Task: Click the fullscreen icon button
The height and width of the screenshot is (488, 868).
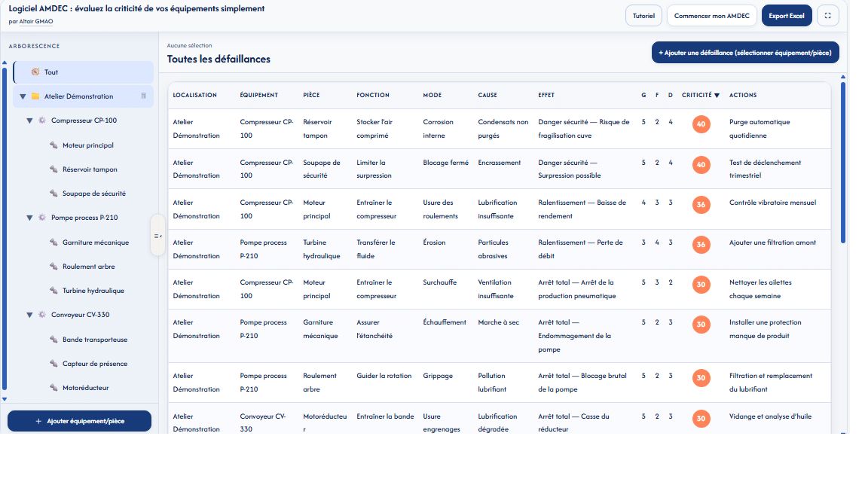Action: (x=828, y=16)
